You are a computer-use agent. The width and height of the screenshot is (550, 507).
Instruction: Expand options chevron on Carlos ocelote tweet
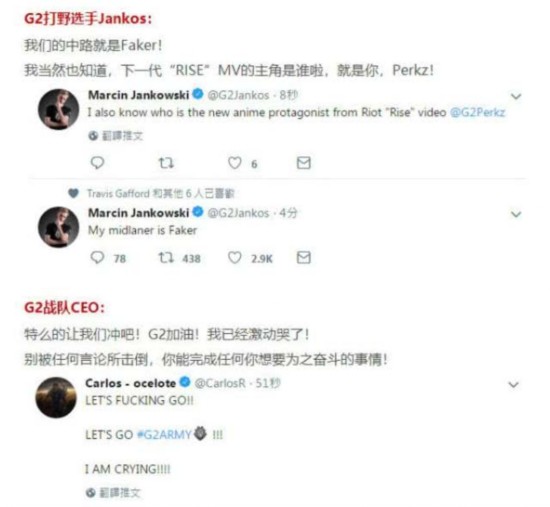[514, 385]
